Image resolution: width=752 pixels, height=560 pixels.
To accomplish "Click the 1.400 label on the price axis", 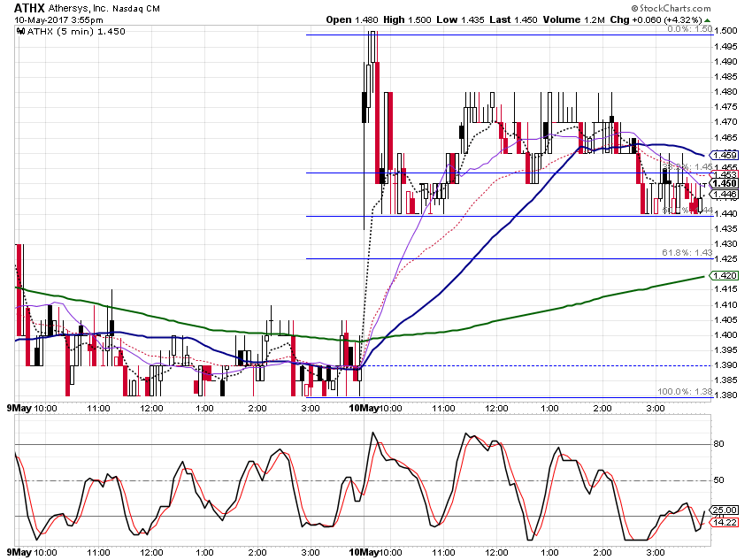I will coord(725,335).
